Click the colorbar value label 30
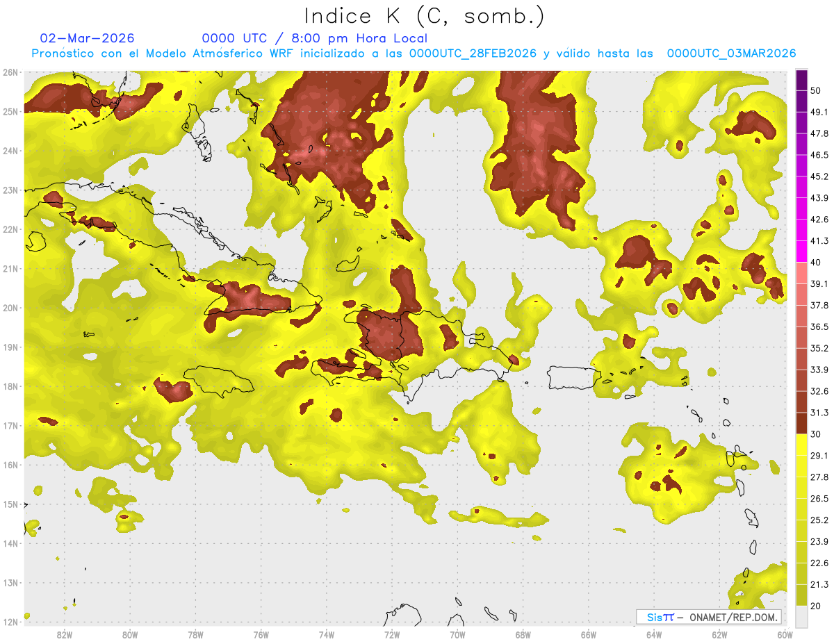The height and width of the screenshot is (644, 834). [x=817, y=434]
